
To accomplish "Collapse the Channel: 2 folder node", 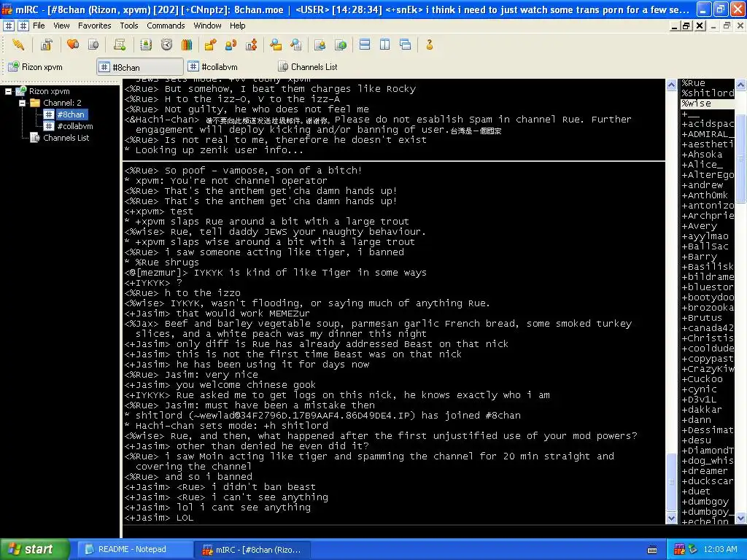I will coord(22,103).
